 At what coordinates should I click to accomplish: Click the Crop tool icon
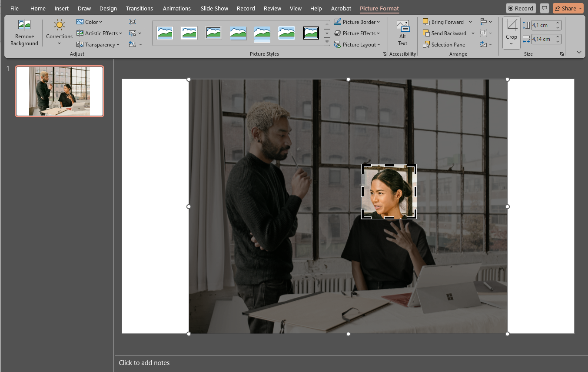(512, 25)
